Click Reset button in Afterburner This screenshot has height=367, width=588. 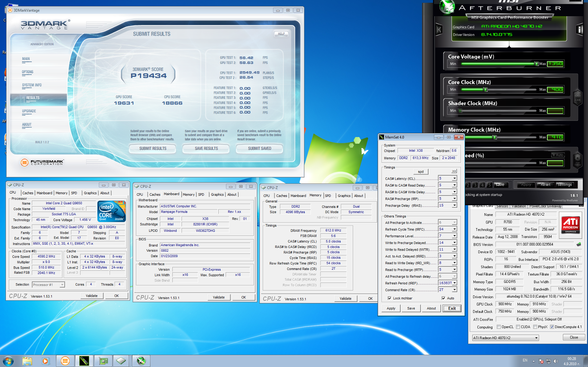click(545, 185)
